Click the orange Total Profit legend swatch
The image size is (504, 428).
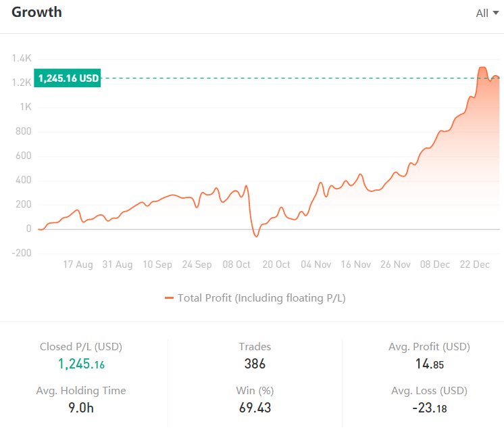(x=169, y=298)
